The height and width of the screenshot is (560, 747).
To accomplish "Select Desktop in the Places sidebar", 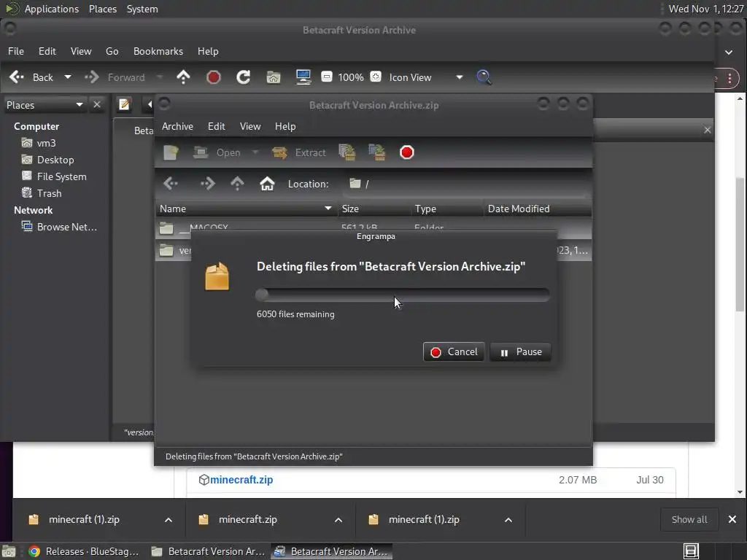I will click(x=55, y=160).
